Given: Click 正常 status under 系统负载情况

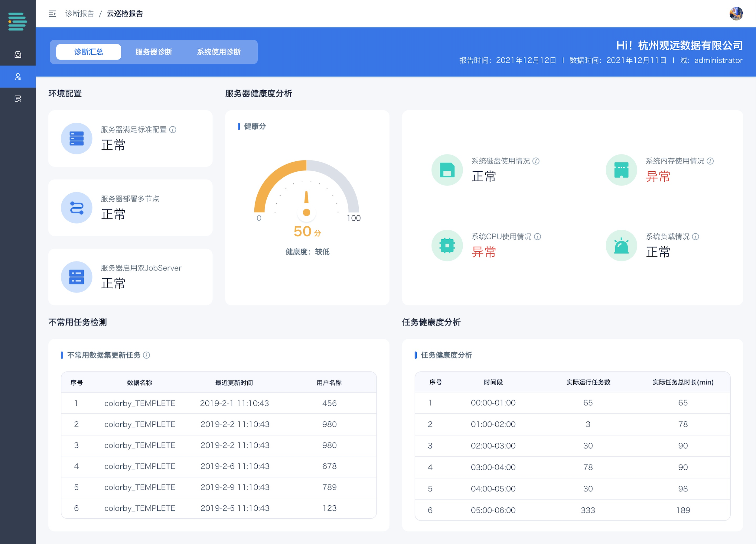Looking at the screenshot, I should (x=658, y=252).
